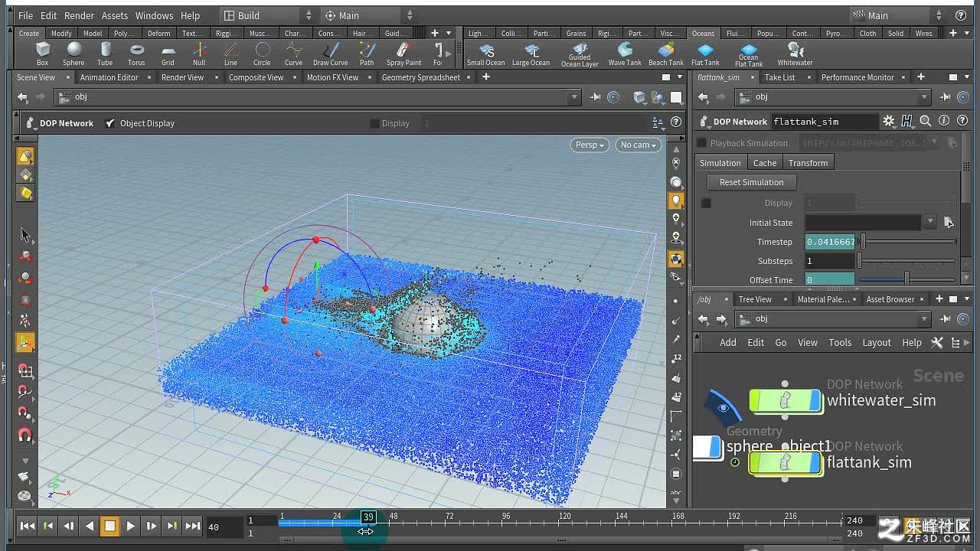Create a Beach Tank
The height and width of the screenshot is (551, 980).
[x=666, y=54]
